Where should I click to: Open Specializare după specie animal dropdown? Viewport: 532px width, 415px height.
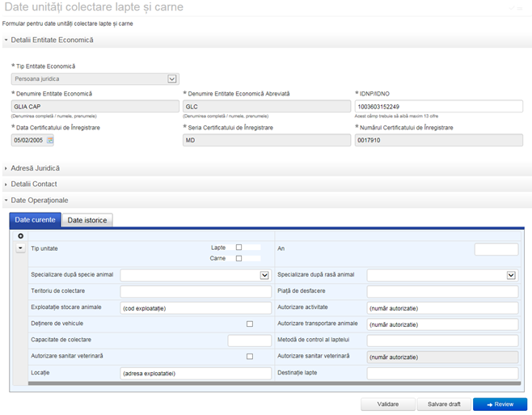click(x=264, y=275)
